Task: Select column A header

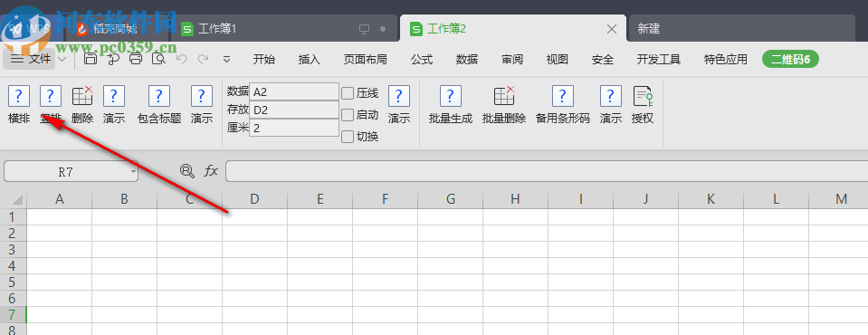Action: click(59, 199)
